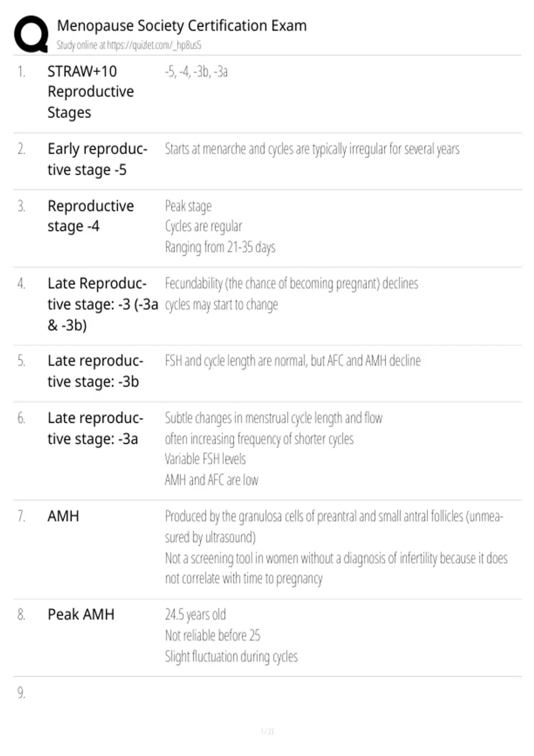Click the Quizlet Q logo icon
The height and width of the screenshot is (756, 534).
tap(31, 34)
